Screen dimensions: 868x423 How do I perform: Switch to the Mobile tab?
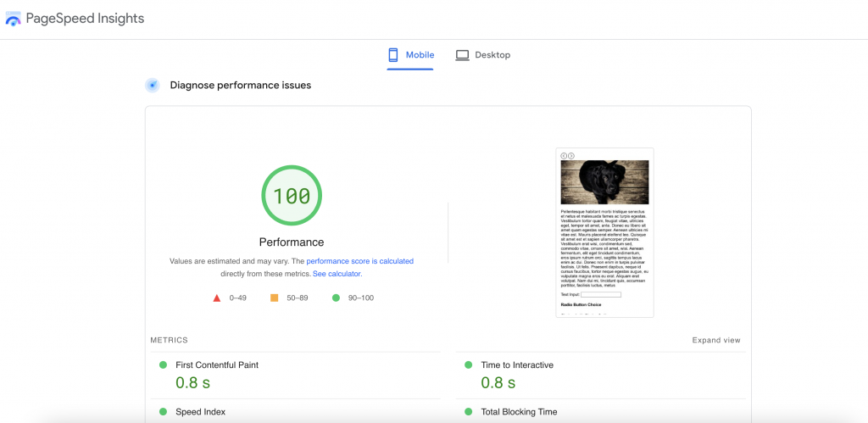click(411, 55)
